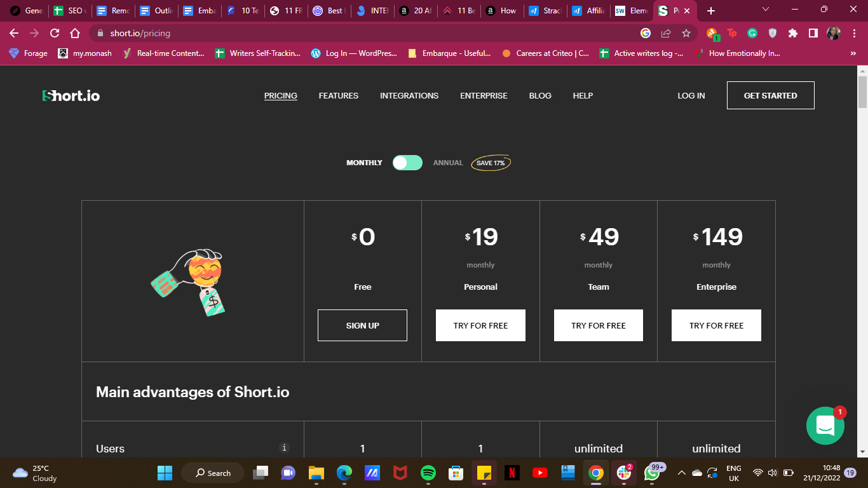The height and width of the screenshot is (488, 868).
Task: Try the Personal plan for free
Action: 480,325
